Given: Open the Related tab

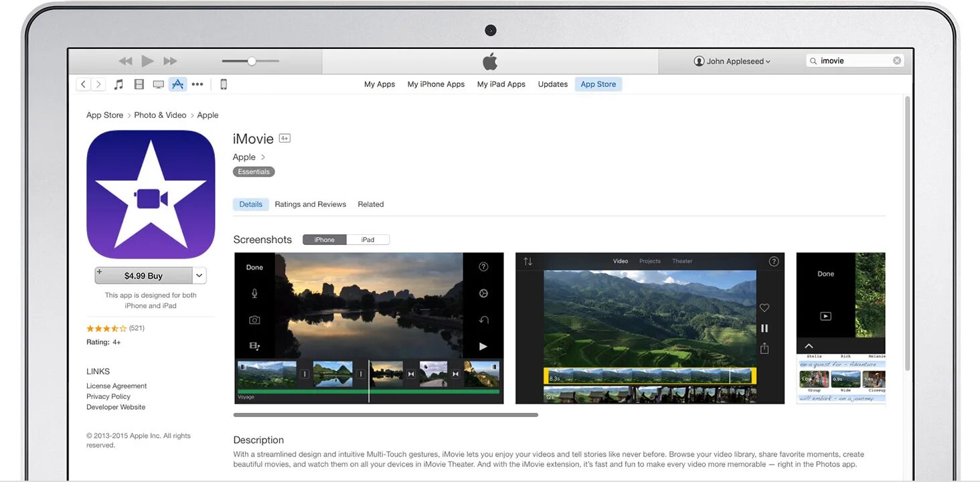Looking at the screenshot, I should pyautogui.click(x=371, y=204).
